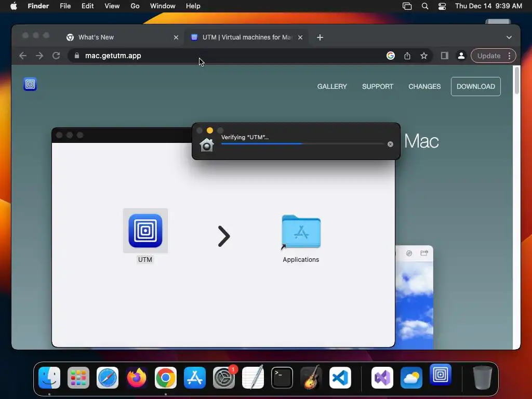Click the UTM app icon in installer window
The height and width of the screenshot is (399, 532).
pyautogui.click(x=145, y=231)
